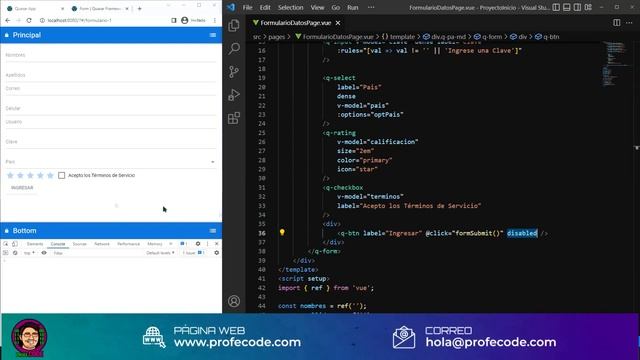
Task: Clear the DevTools console
Action: [15, 253]
